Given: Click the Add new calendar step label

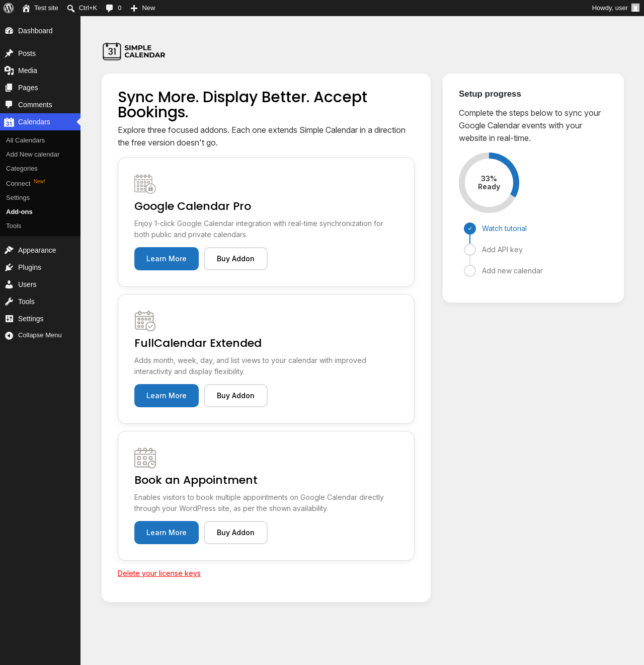Looking at the screenshot, I should coord(512,271).
